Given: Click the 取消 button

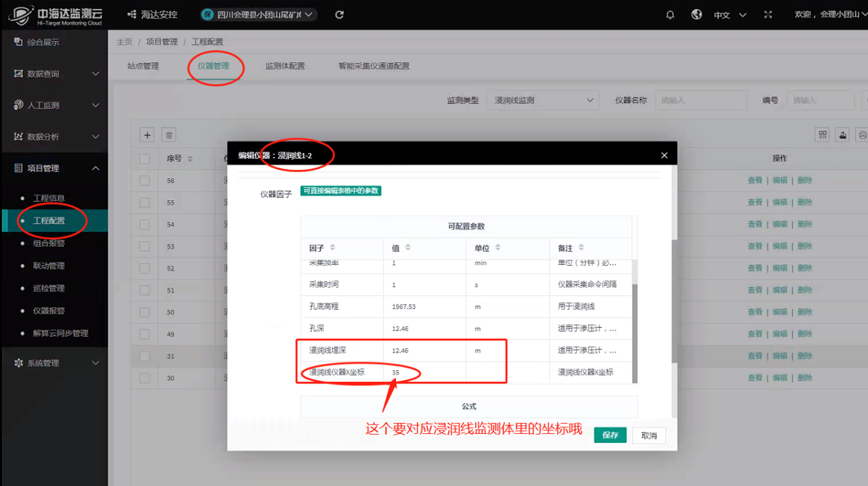Looking at the screenshot, I should pyautogui.click(x=648, y=435).
